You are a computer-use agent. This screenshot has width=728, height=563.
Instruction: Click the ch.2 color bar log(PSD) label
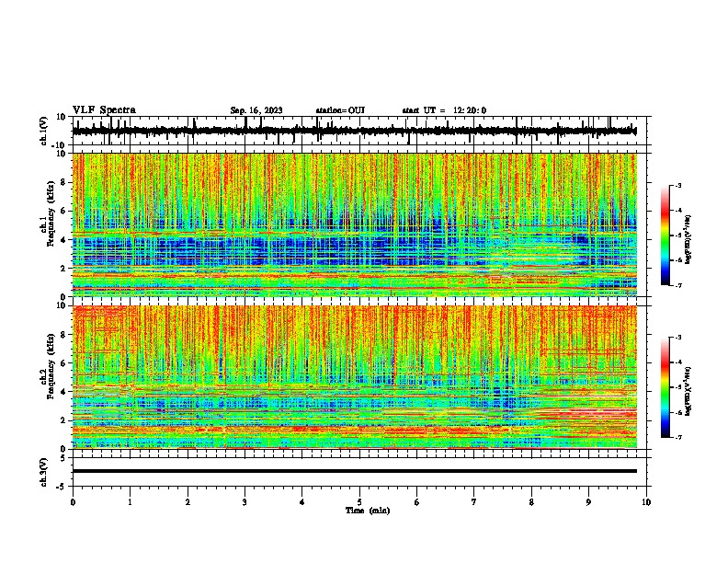tap(688, 391)
